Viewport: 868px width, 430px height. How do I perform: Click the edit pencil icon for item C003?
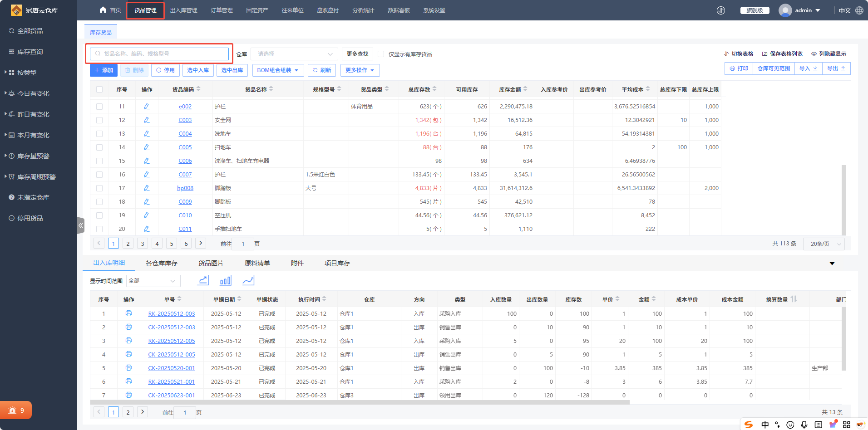pyautogui.click(x=147, y=120)
